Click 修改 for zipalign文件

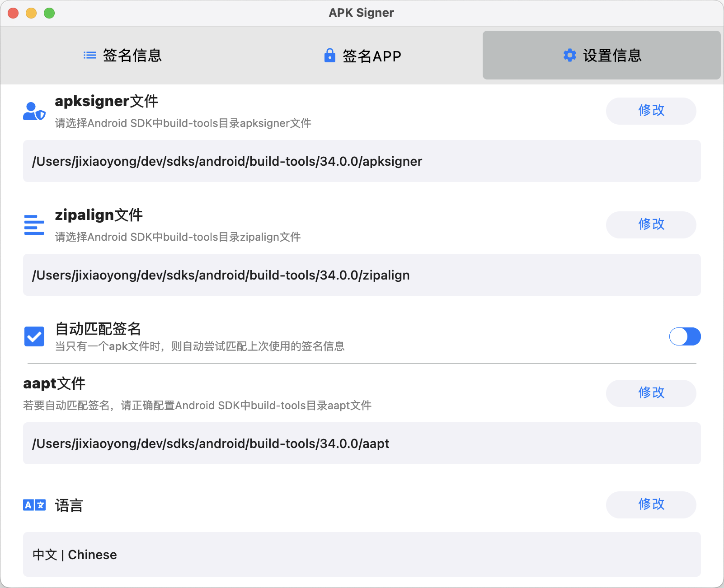[651, 224]
